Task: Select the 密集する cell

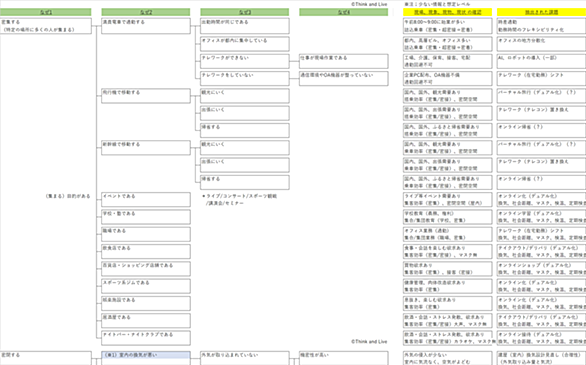Action: pyautogui.click(x=46, y=26)
